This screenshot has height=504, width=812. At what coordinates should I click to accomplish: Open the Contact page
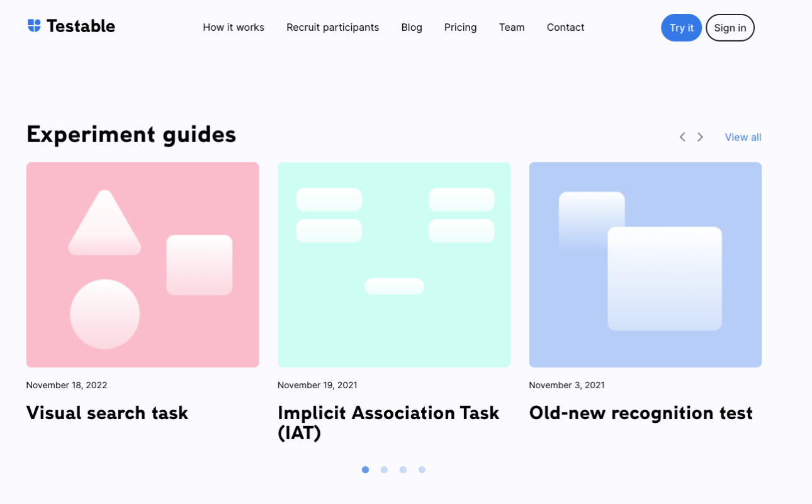(x=565, y=27)
